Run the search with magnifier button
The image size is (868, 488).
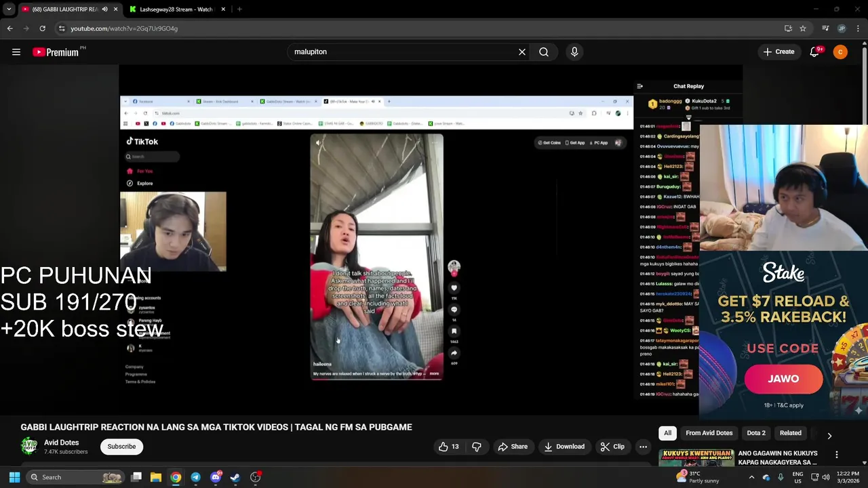[544, 52]
